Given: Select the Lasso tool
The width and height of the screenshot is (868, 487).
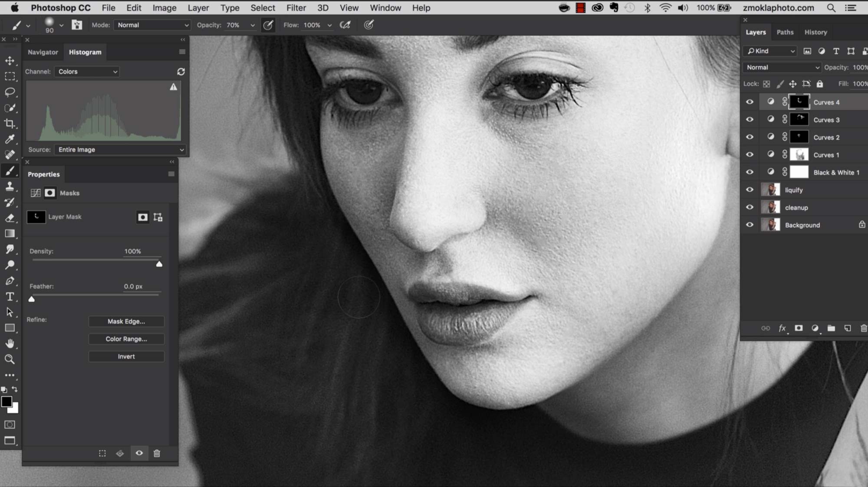Looking at the screenshot, I should 10,92.
